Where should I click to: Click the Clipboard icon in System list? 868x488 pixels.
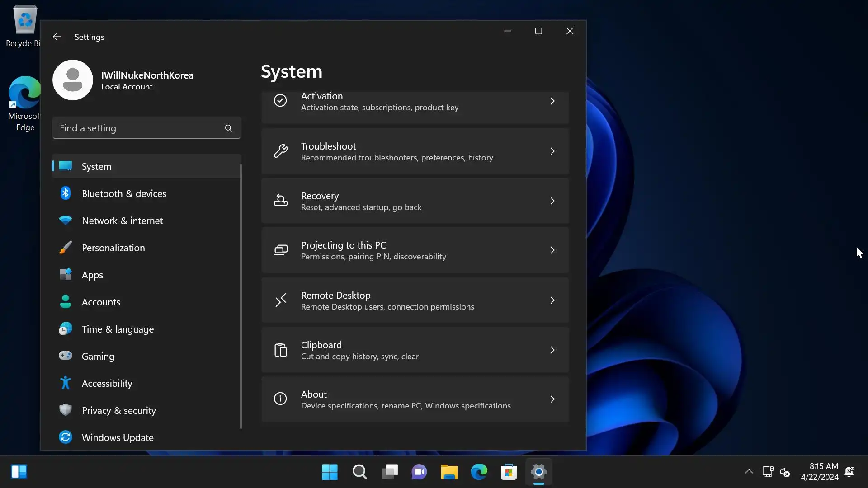coord(280,350)
